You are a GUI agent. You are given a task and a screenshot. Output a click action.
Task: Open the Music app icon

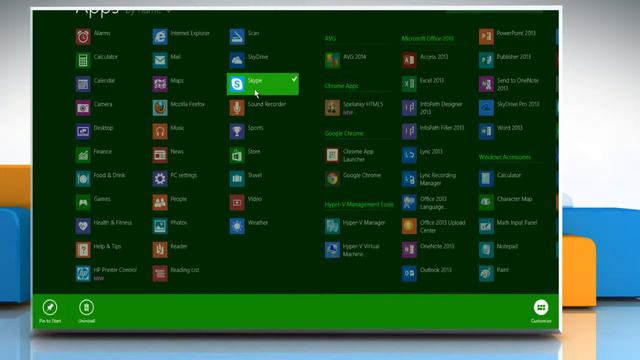[160, 131]
